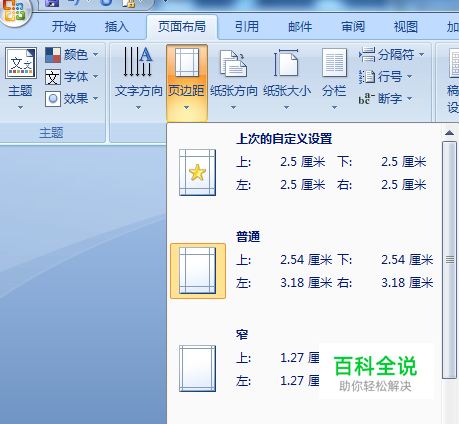Screen dimensions: 459x424
Task: Expand the 分栏 dropdown arrow
Action: [334, 108]
